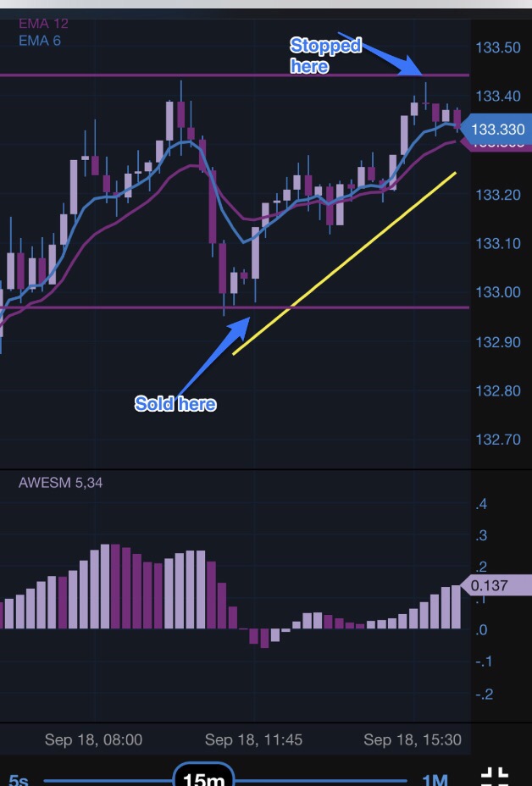The height and width of the screenshot is (786, 532).
Task: Click the 133.330 current price tag
Action: point(497,130)
